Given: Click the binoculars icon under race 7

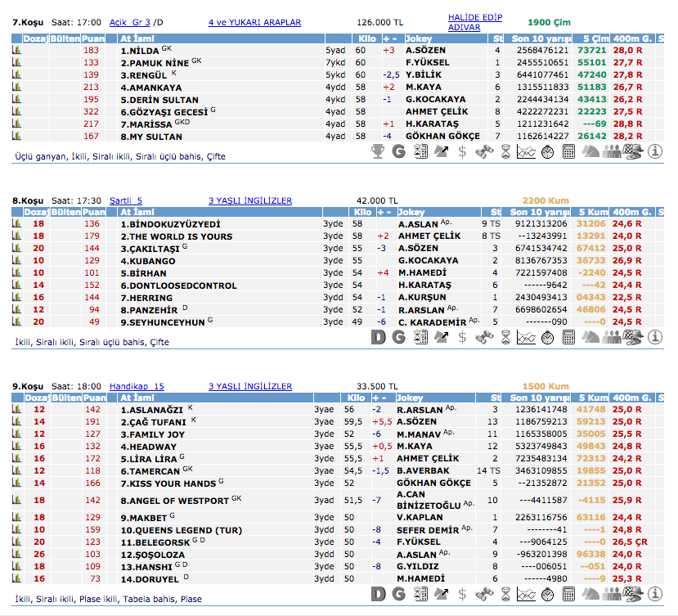Looking at the screenshot, I should [483, 151].
